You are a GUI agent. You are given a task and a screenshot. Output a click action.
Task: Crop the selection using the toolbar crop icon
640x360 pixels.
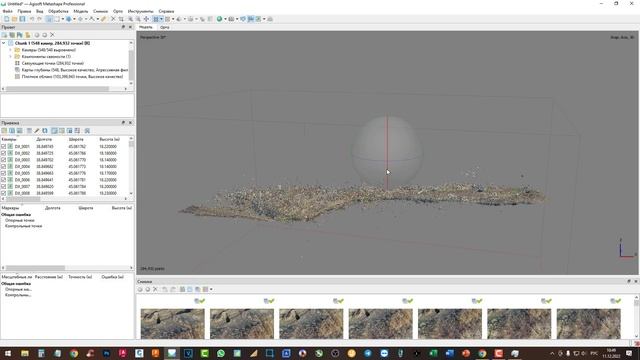click(x=121, y=19)
